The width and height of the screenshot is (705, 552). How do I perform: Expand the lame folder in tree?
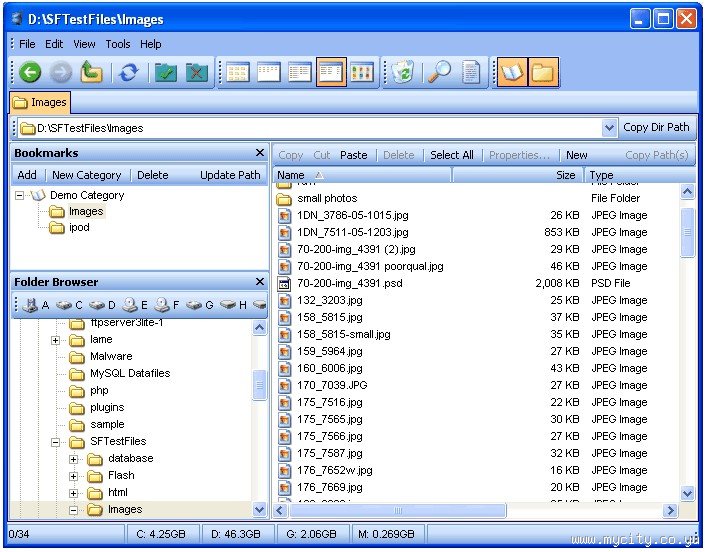coord(56,340)
